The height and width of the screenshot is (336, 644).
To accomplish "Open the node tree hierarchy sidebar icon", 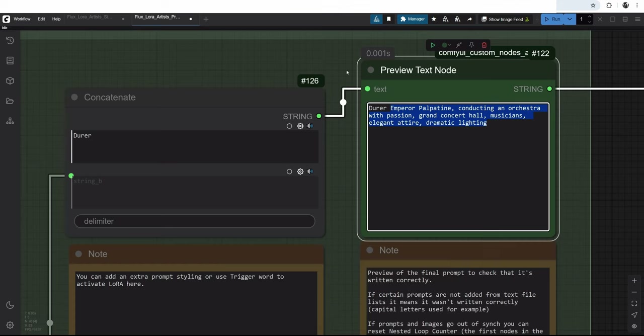I will tap(10, 121).
